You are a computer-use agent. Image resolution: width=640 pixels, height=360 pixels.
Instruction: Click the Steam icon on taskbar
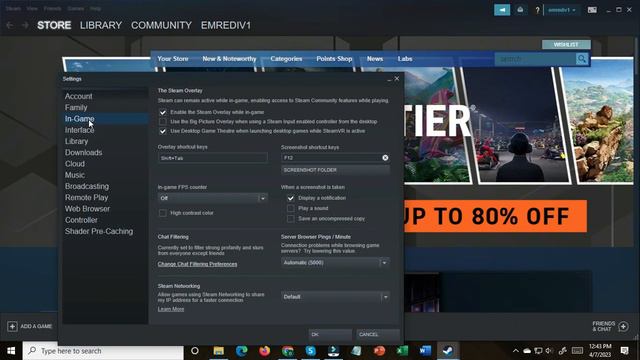pyautogui.click(x=448, y=351)
